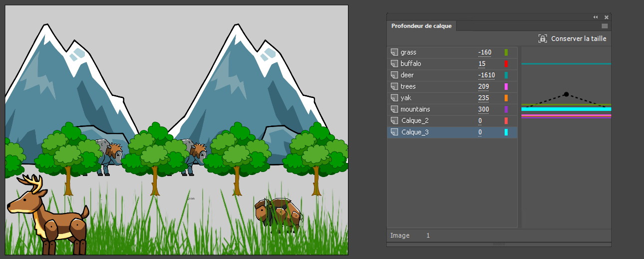Edit the trees depth value 209
The height and width of the screenshot is (259, 644).
coord(483,86)
